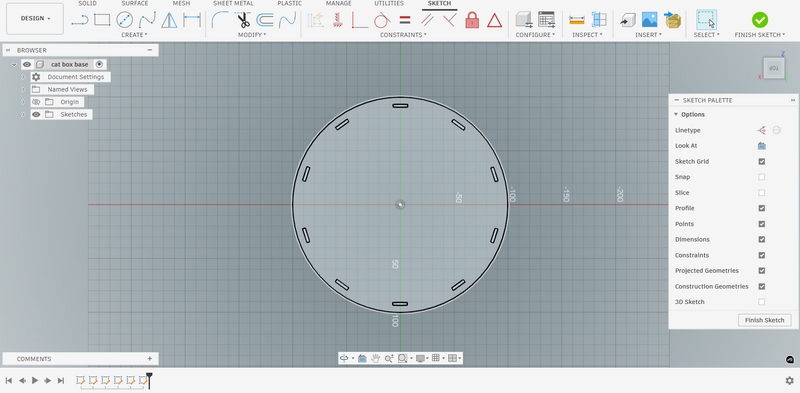Play the timeline
This screenshot has height=393, width=800.
35,380
